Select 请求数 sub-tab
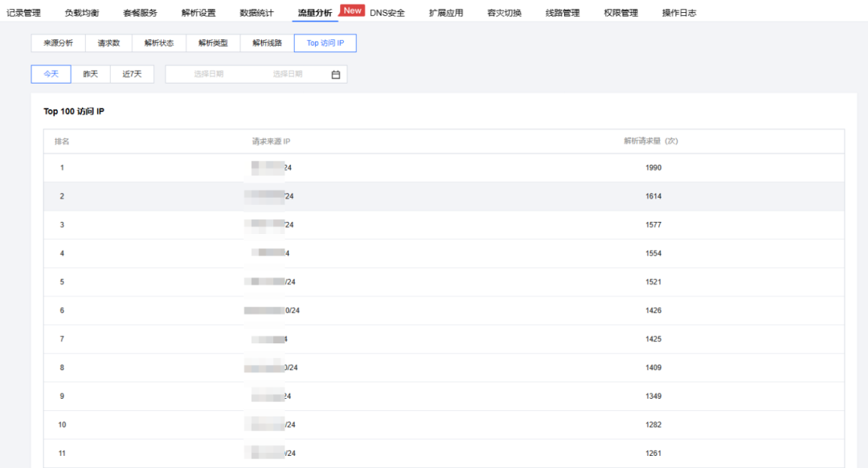The image size is (868, 468). 108,43
